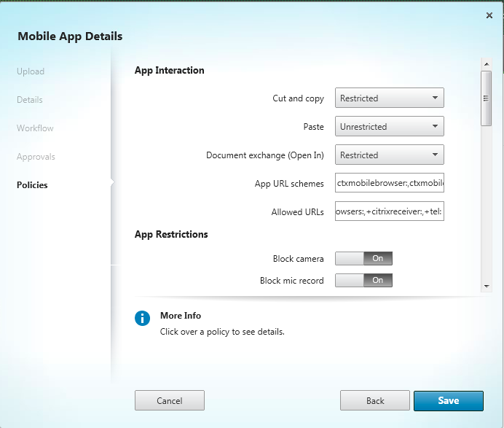Open the Cut and copy dropdown
The height and width of the screenshot is (428, 504).
[390, 98]
